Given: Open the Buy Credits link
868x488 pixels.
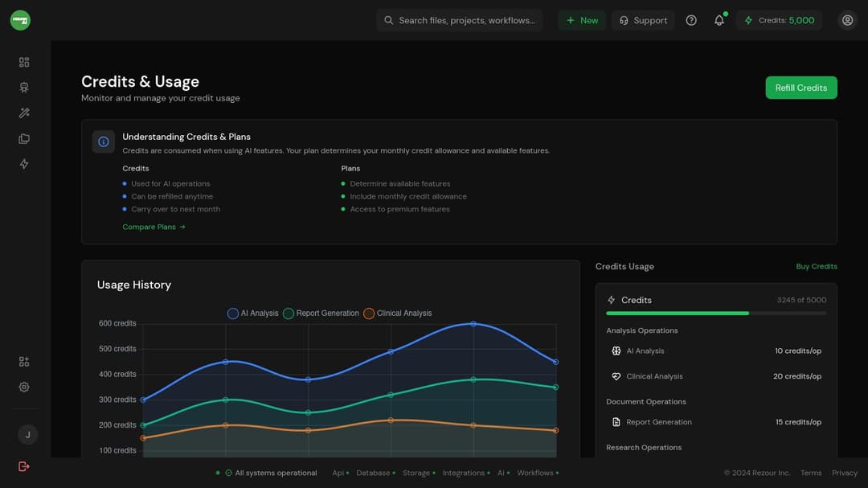Looking at the screenshot, I should pyautogui.click(x=816, y=266).
